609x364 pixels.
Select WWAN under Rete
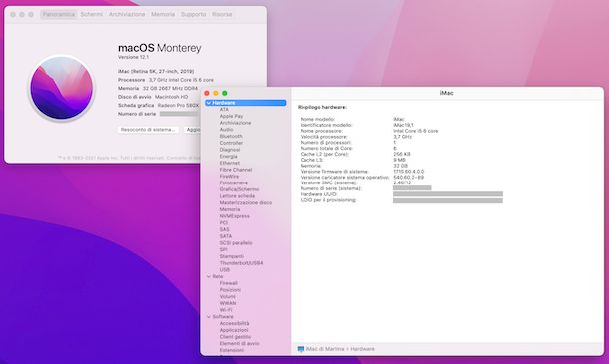[228, 303]
